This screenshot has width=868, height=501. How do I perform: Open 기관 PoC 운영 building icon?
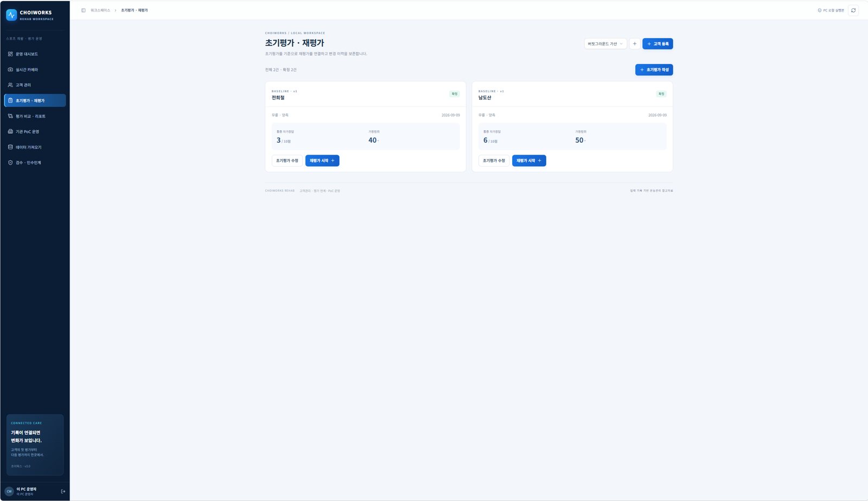(x=10, y=131)
